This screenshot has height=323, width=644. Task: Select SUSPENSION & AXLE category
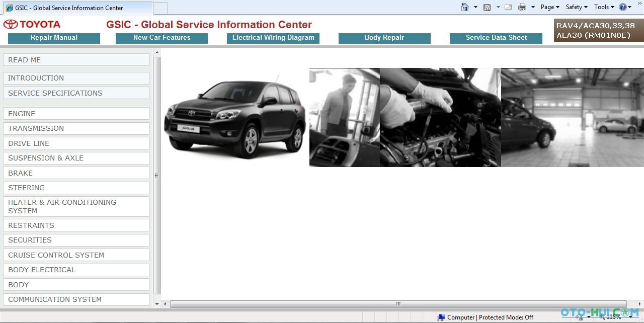pyautogui.click(x=76, y=158)
